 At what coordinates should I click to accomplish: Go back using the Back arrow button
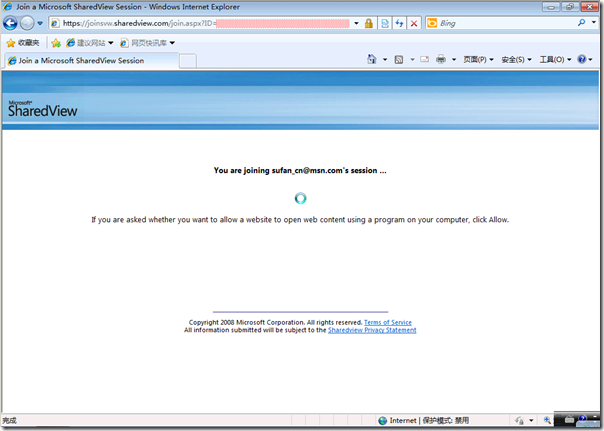coord(10,23)
